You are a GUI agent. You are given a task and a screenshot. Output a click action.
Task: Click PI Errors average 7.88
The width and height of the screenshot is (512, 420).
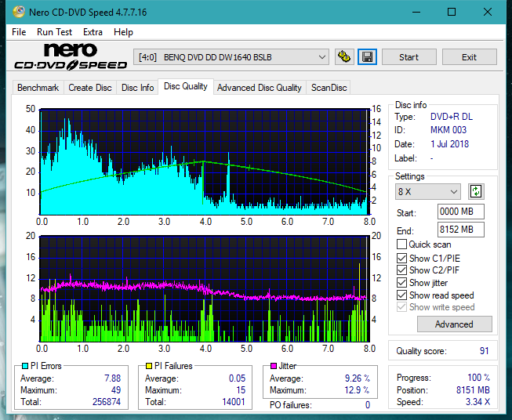point(113,378)
